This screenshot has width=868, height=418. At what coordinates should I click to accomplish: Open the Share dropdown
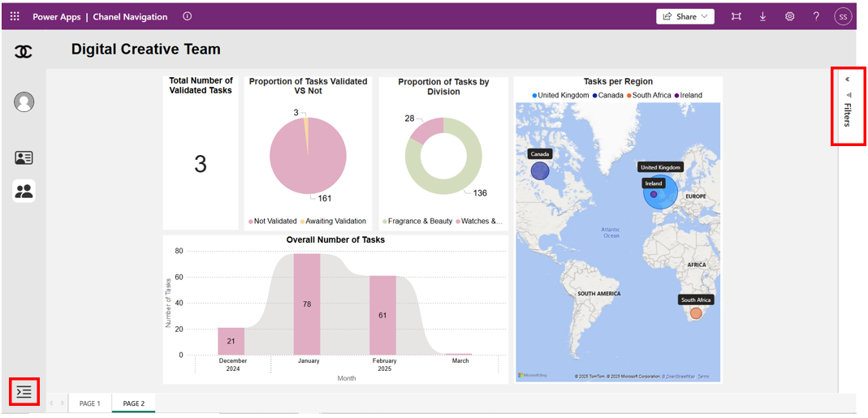point(685,16)
